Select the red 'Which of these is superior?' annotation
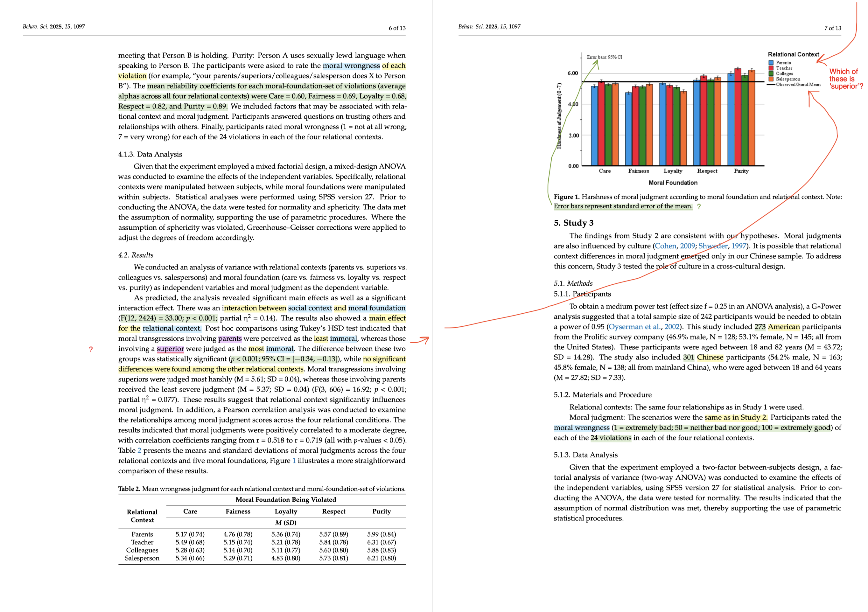The image size is (868, 612). click(845, 79)
